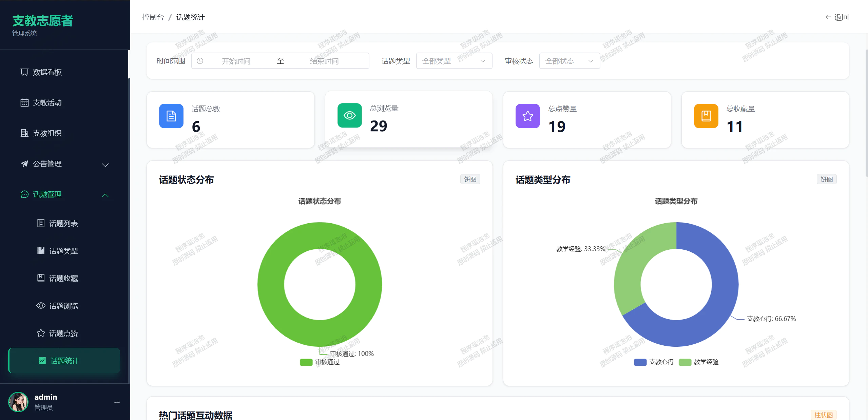
Task: Click the 话题收藏 bookmark icon
Action: pos(41,278)
